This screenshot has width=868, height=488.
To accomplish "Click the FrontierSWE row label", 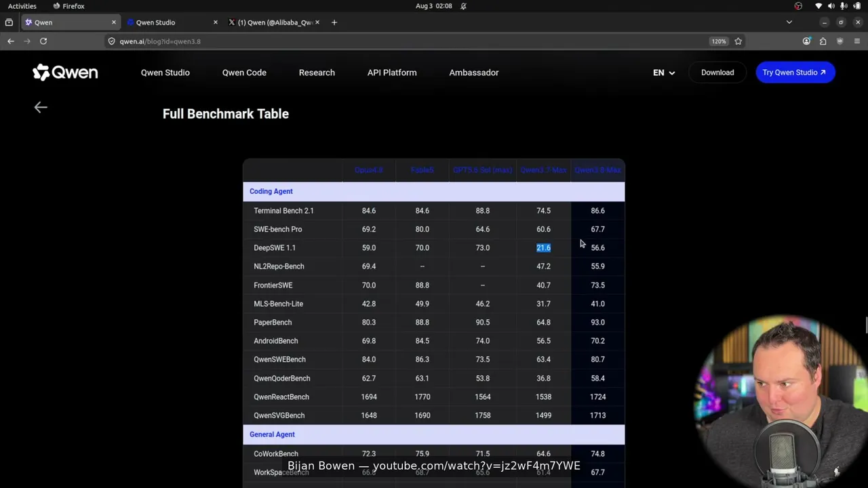I will [273, 285].
